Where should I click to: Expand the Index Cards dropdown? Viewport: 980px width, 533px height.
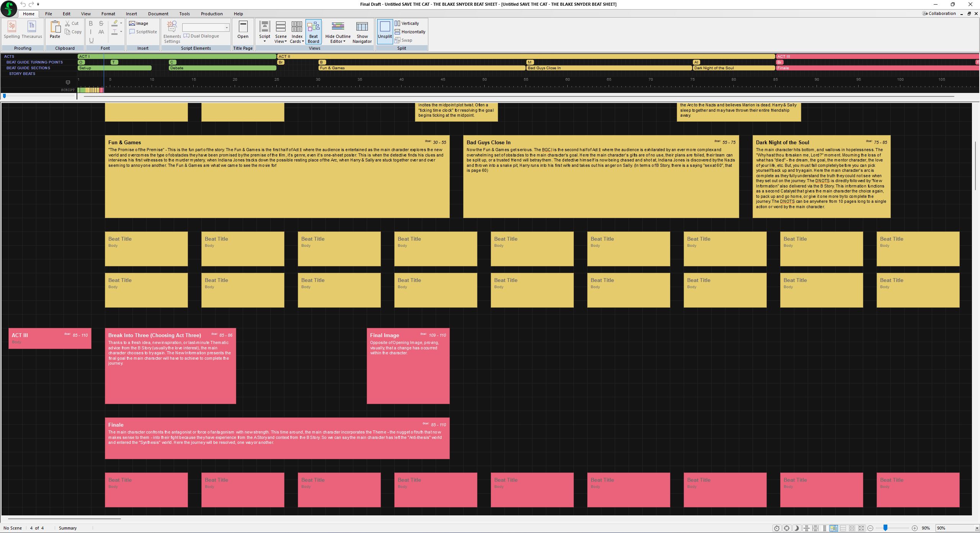303,41
